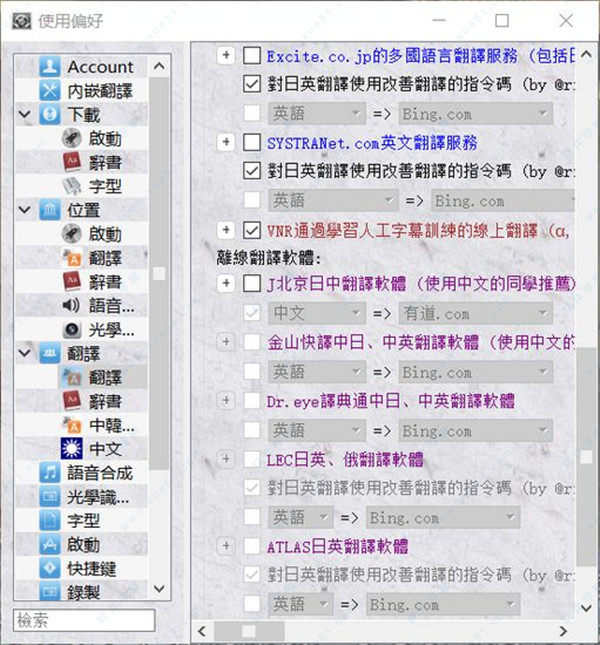Click the blue 翻譯 category icon
600x645 pixels.
coord(50,353)
